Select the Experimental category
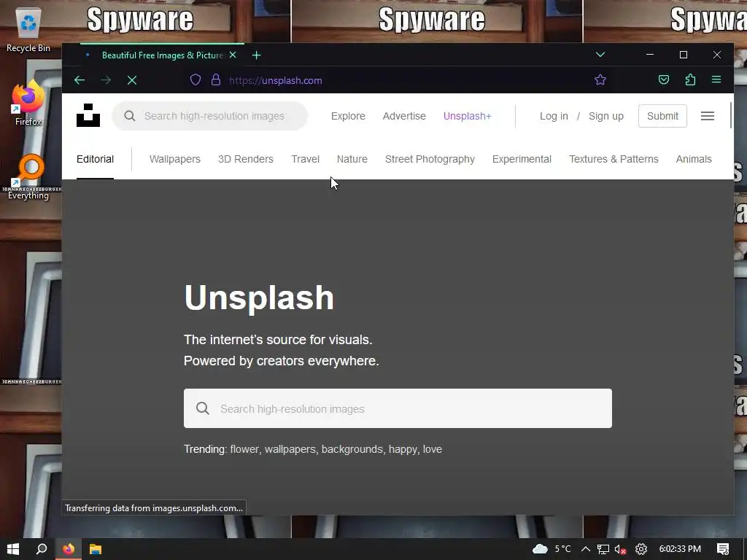 (x=522, y=159)
